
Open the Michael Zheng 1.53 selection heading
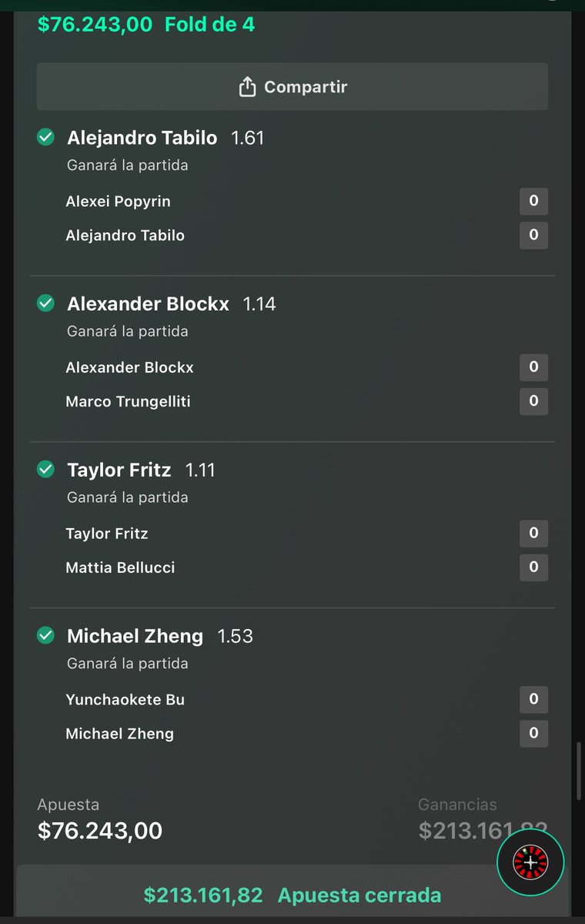point(160,636)
